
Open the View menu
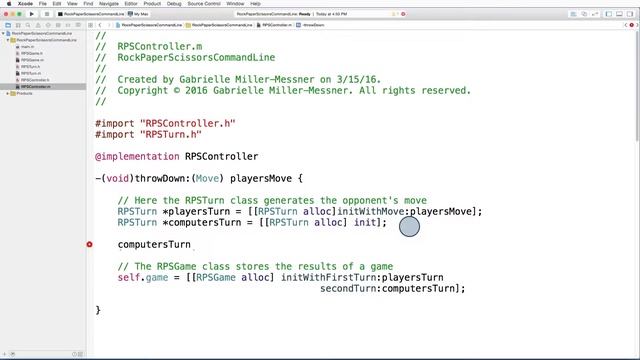[72, 4]
